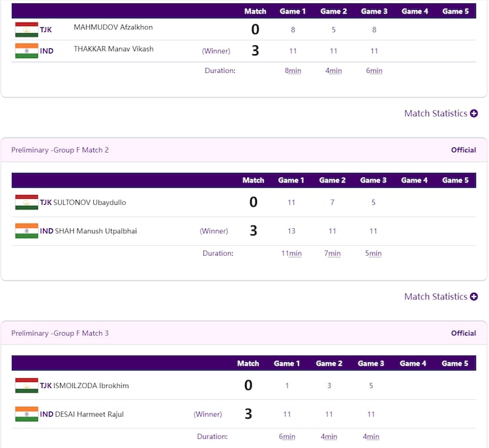This screenshot has height=448, width=489.
Task: Select SULTONOV Ubaydullo player name
Action: tap(90, 203)
